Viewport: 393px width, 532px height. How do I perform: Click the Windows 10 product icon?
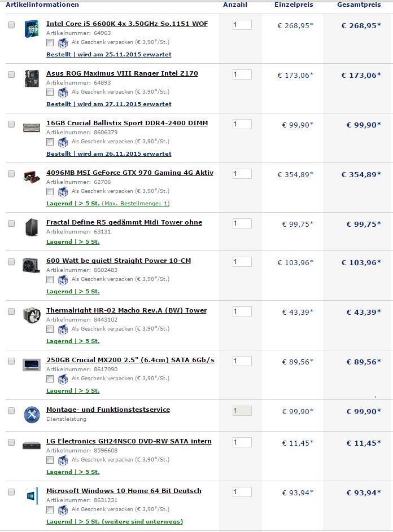(31, 496)
